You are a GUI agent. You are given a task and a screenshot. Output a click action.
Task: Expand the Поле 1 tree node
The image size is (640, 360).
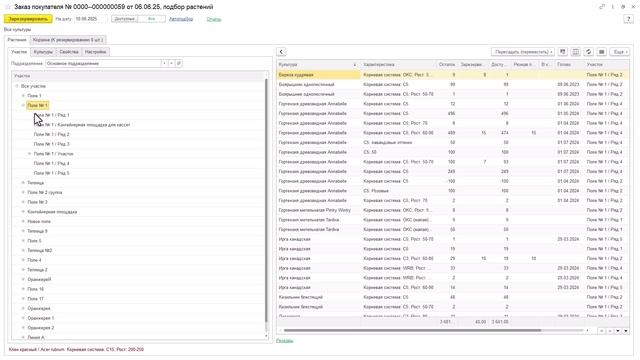(x=23, y=96)
